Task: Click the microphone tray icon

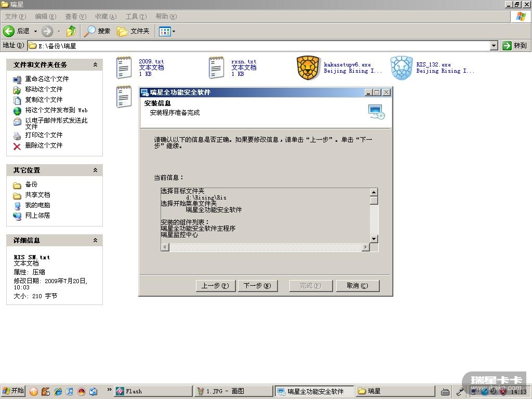Action: (x=460, y=392)
